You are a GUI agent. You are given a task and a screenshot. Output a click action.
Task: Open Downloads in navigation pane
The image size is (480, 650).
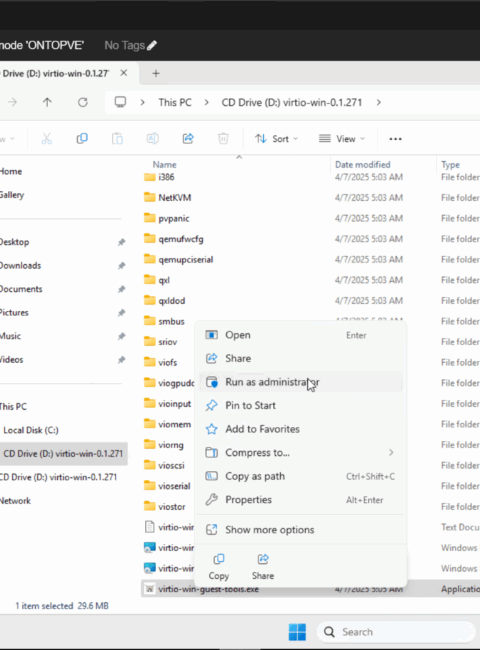(x=20, y=266)
